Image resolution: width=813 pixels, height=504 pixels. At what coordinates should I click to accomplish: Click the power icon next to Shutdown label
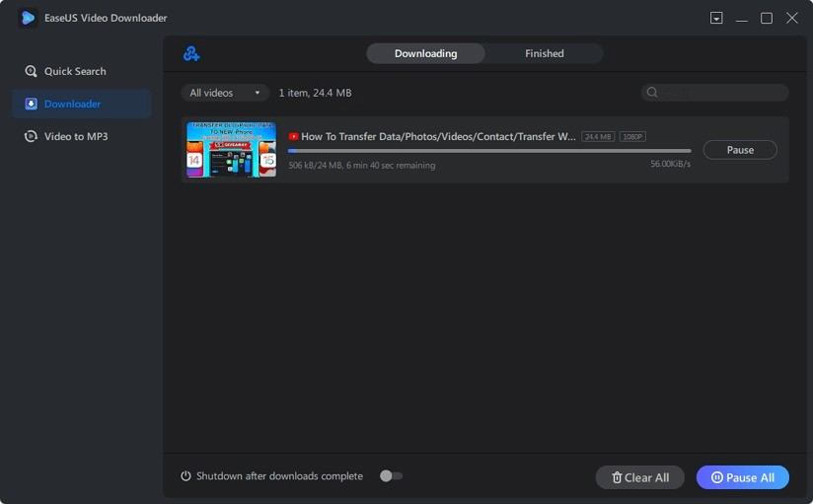point(185,476)
